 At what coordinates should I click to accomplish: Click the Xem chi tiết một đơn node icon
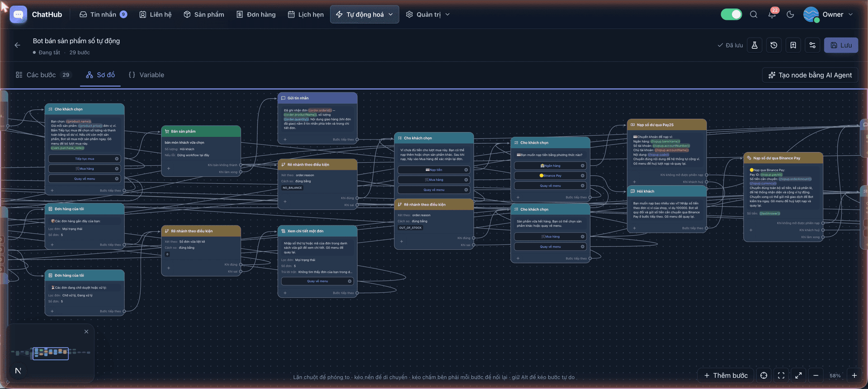point(283,231)
